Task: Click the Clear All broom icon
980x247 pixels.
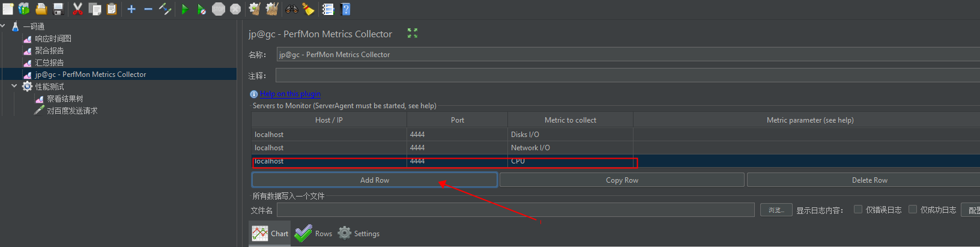Action: (271, 9)
